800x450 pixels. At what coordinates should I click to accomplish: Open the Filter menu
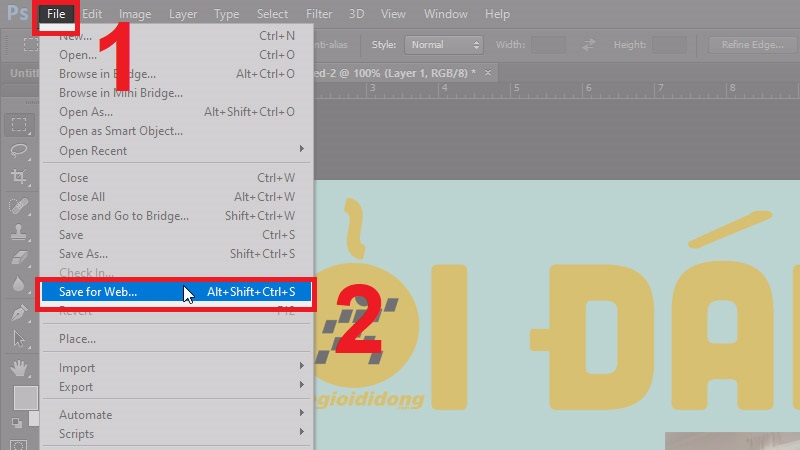319,14
